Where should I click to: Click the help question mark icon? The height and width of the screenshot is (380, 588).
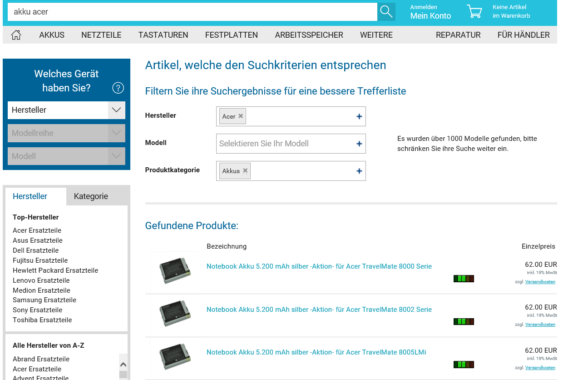(x=118, y=88)
